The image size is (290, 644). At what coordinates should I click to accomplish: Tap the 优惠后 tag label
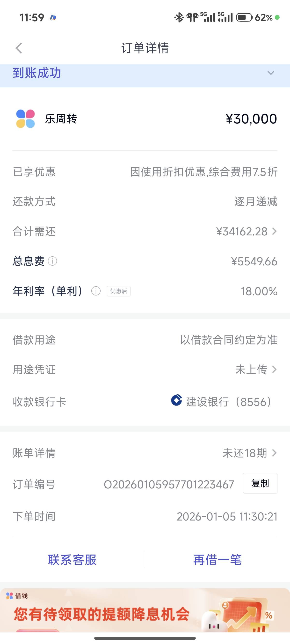[x=118, y=291]
